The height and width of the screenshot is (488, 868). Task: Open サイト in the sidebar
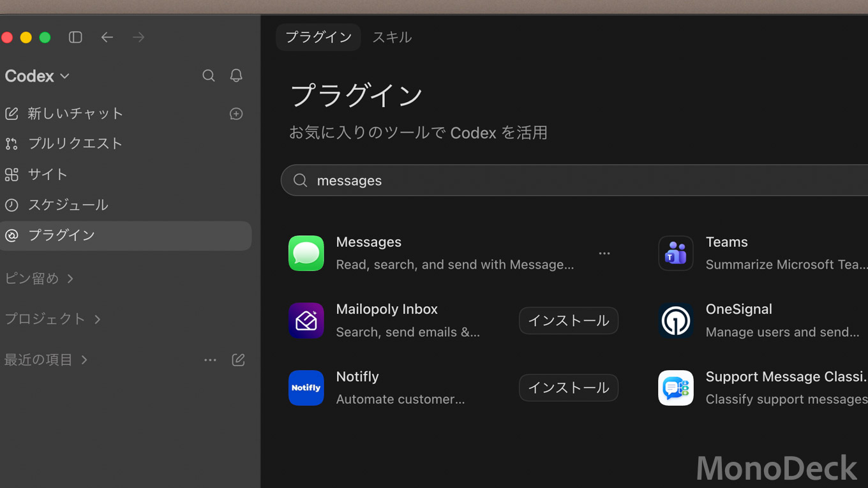click(x=126, y=174)
